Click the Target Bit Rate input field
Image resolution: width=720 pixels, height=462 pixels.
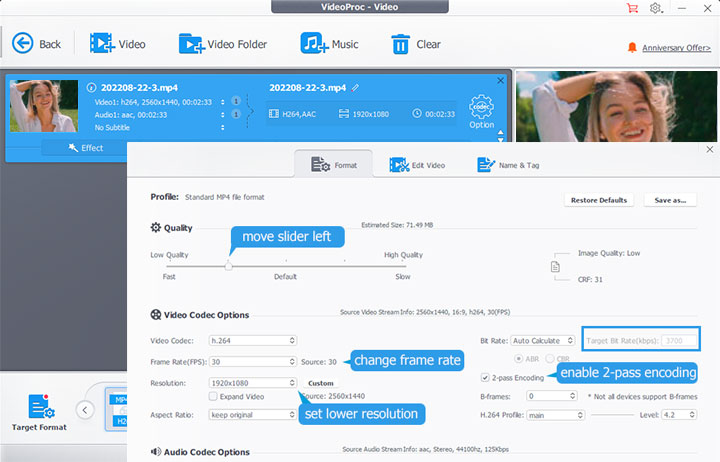679,341
